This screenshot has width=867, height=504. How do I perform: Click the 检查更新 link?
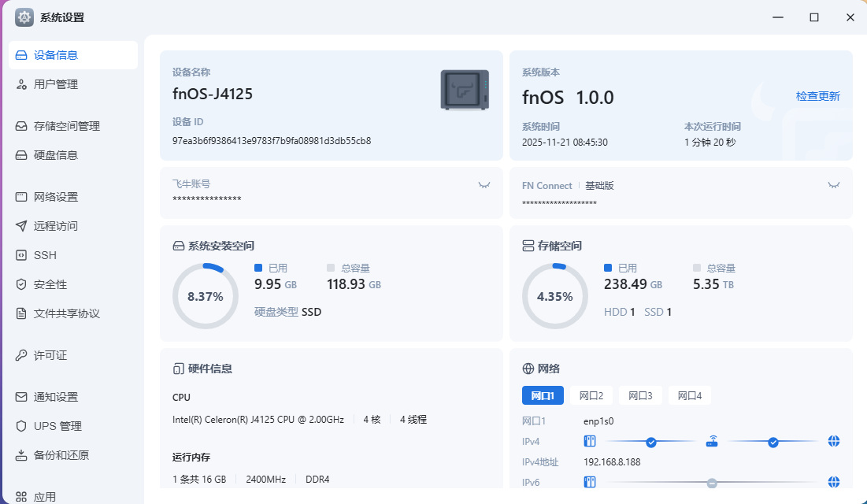(817, 96)
